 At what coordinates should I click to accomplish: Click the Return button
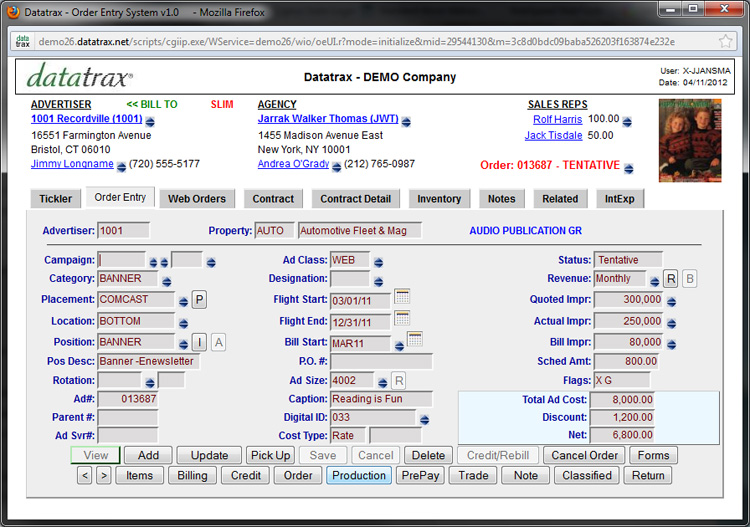click(648, 476)
